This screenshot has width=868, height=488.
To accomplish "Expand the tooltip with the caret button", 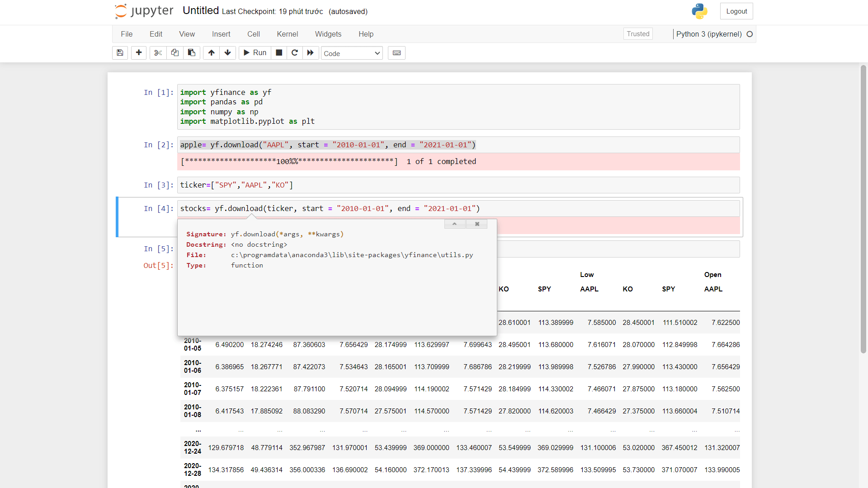I will [454, 224].
